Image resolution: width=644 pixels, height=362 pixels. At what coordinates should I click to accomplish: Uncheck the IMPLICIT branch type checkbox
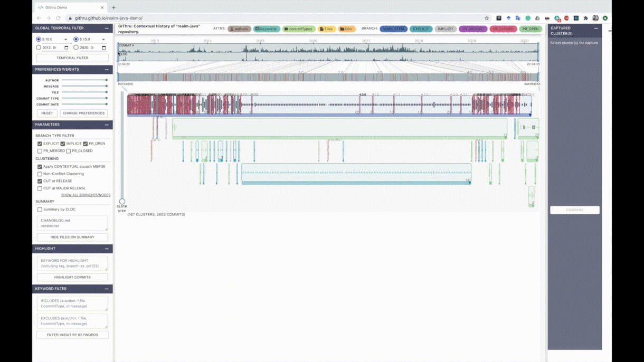(x=62, y=144)
